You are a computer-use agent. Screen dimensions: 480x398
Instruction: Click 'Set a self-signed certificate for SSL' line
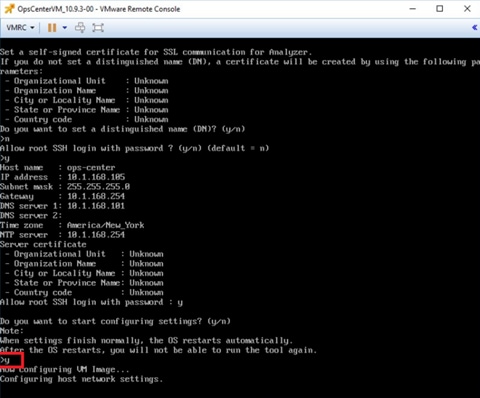[x=156, y=52]
